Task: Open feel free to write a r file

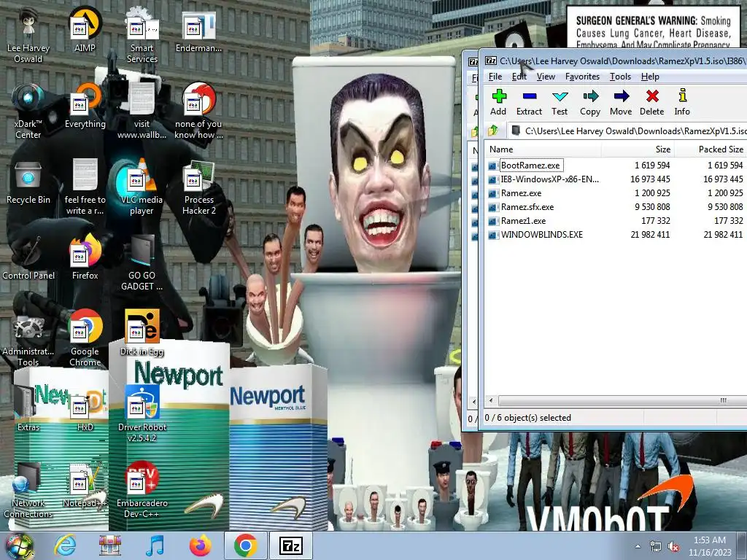Action: click(x=85, y=187)
